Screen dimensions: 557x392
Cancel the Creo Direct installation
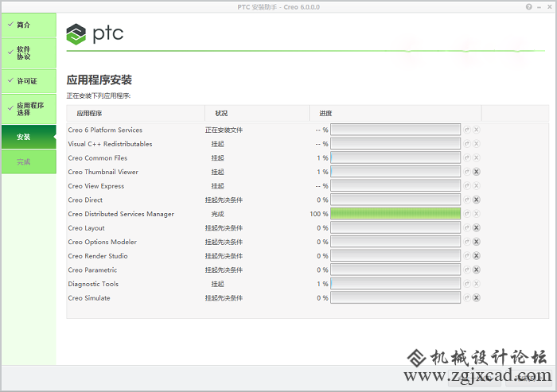point(477,200)
